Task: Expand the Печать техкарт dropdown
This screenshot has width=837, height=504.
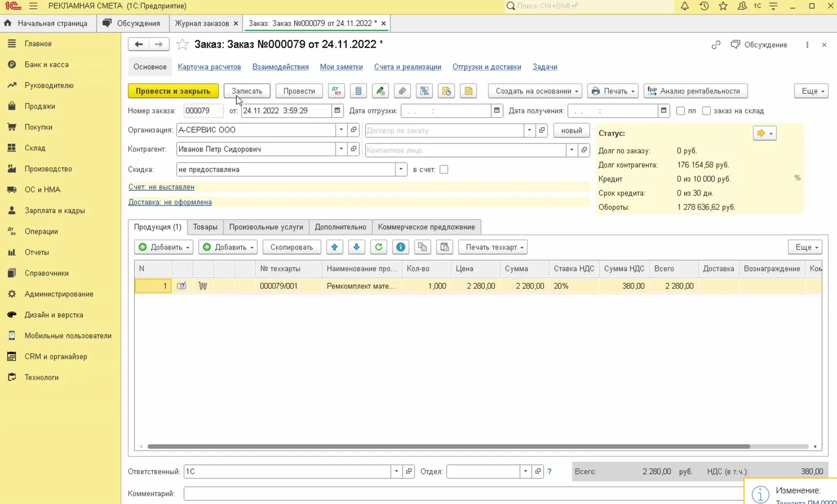Action: coord(493,247)
